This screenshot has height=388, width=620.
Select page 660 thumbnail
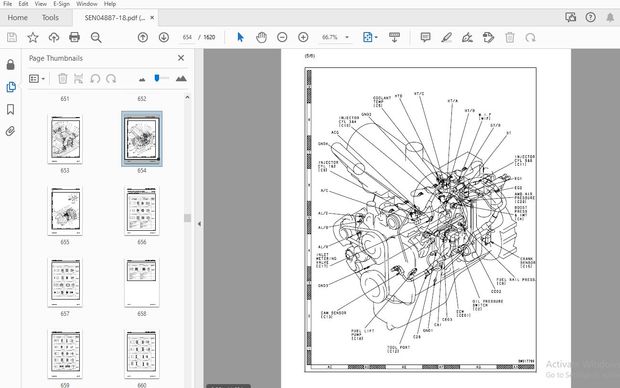point(142,354)
